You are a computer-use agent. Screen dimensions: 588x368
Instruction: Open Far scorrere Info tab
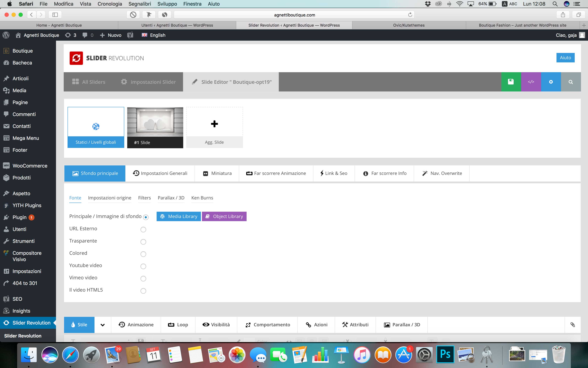[384, 173]
